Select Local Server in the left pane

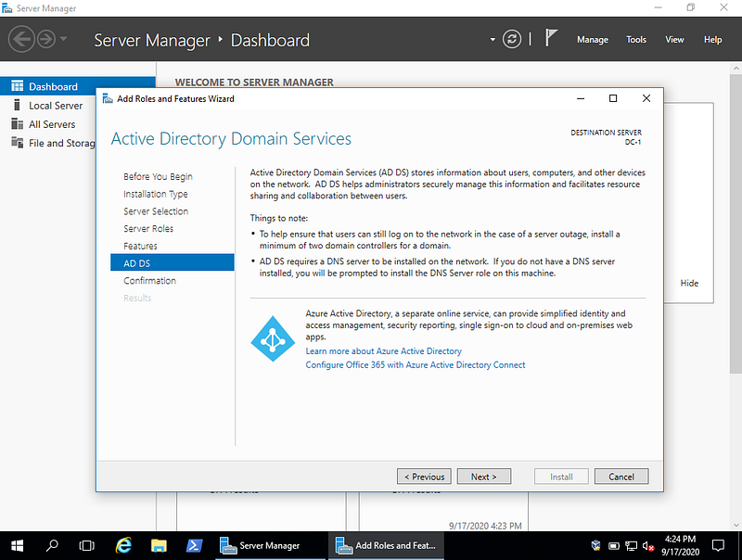(56, 106)
